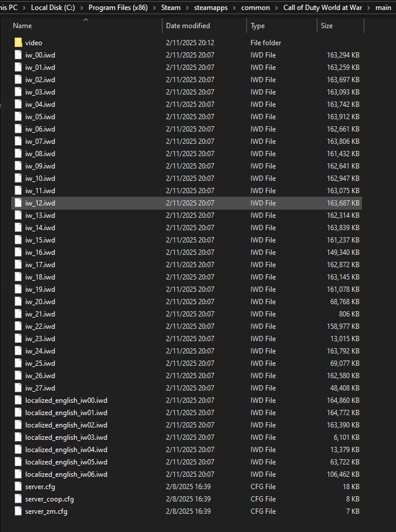Navigate to Steam breadcrumb
The width and height of the screenshot is (396, 532).
pyautogui.click(x=171, y=8)
